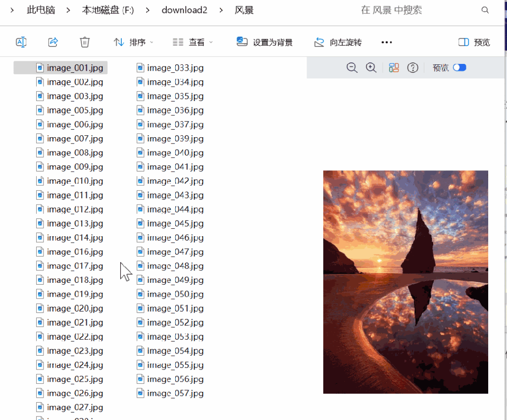Expand the chevron before 此电脑 in the address bar

(12, 10)
